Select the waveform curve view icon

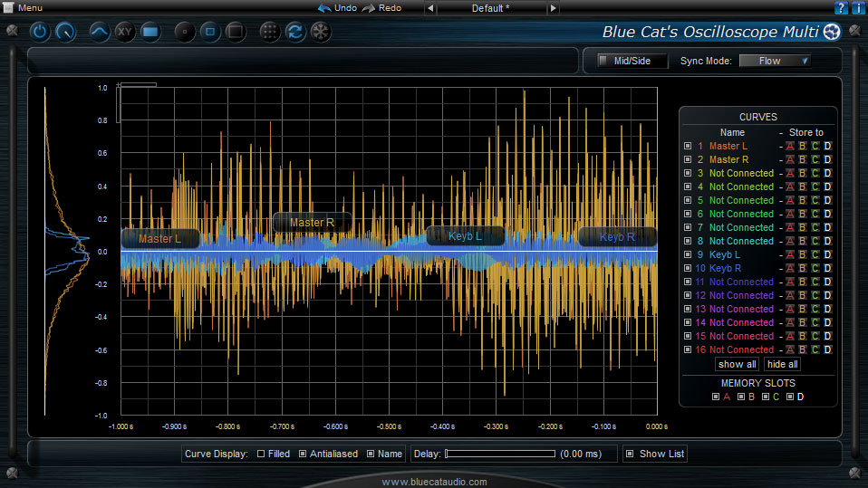[100, 33]
